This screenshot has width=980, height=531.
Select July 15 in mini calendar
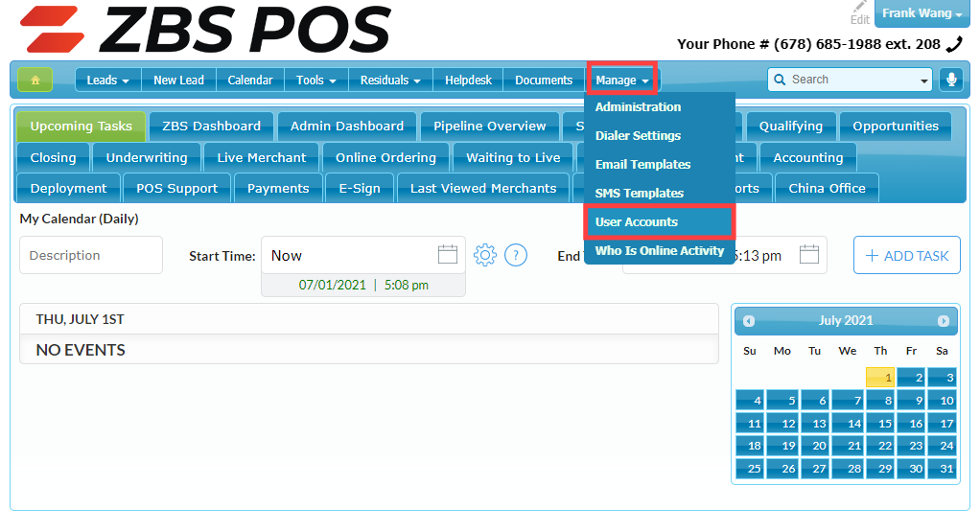pos(880,424)
